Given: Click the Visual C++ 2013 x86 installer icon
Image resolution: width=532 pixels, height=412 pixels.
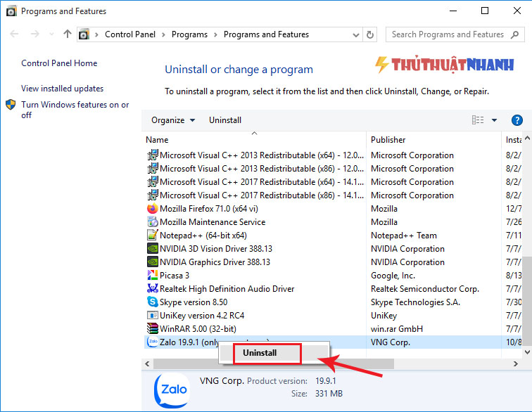Looking at the screenshot, I should pos(152,168).
